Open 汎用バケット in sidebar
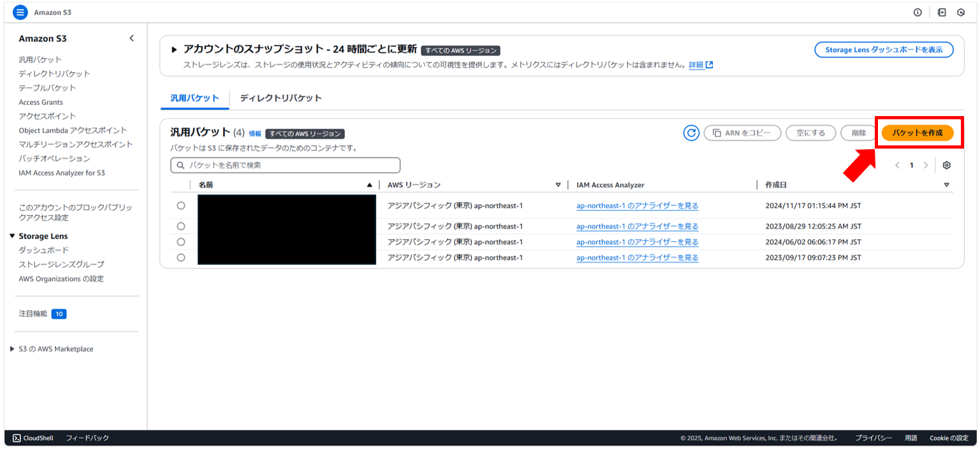Screen dimensions: 980x449 pos(40,59)
